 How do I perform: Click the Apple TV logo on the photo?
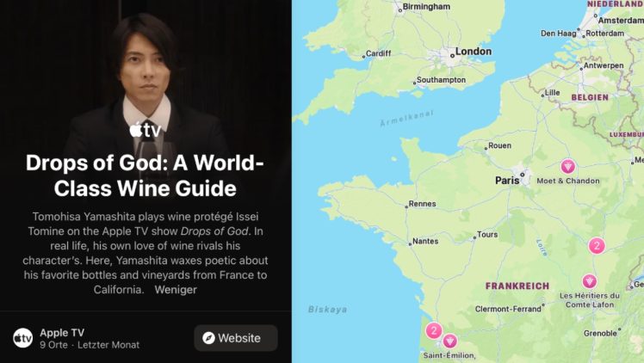[x=145, y=130]
